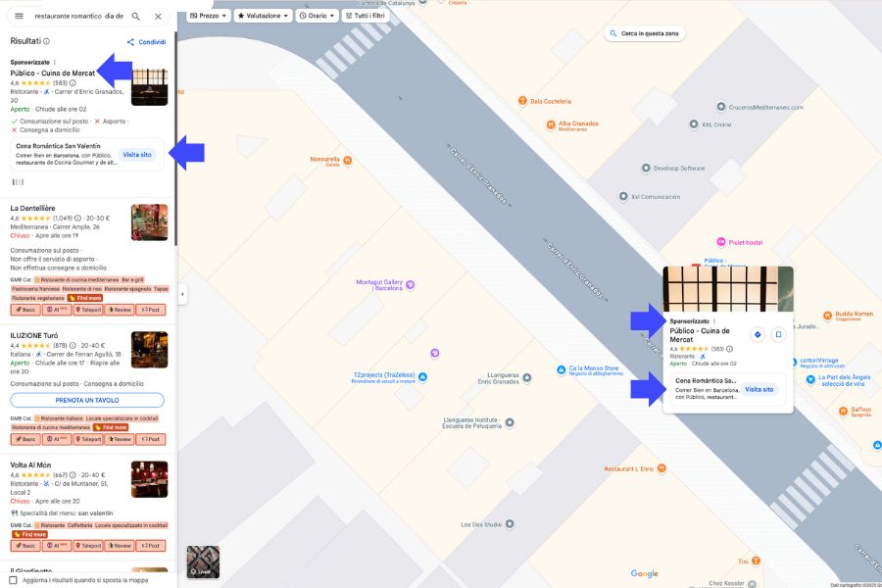
Task: Click 'Ristorante di cucina mediterranea' tag under La Dentellière
Action: [x=76, y=279]
